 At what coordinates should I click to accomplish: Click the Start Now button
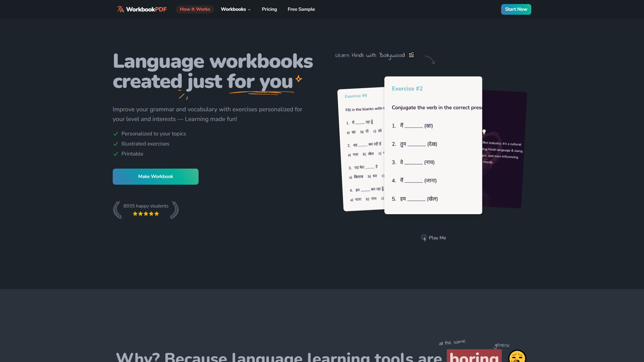(516, 9)
